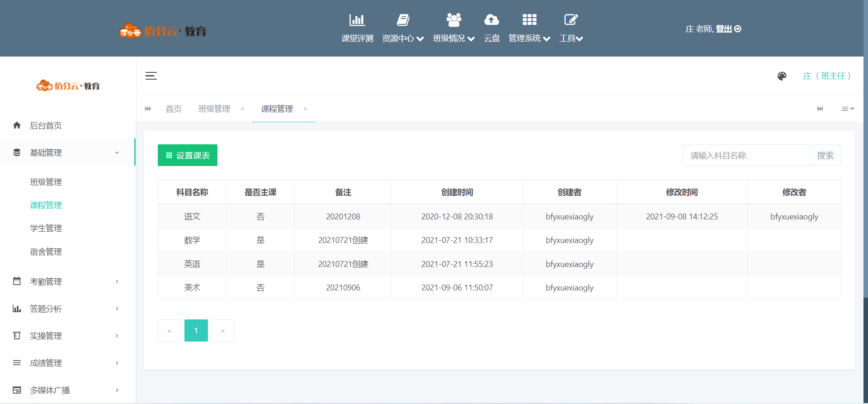Viewport: 868px width, 404px height.
Task: Click the 搜索 button
Action: point(826,155)
